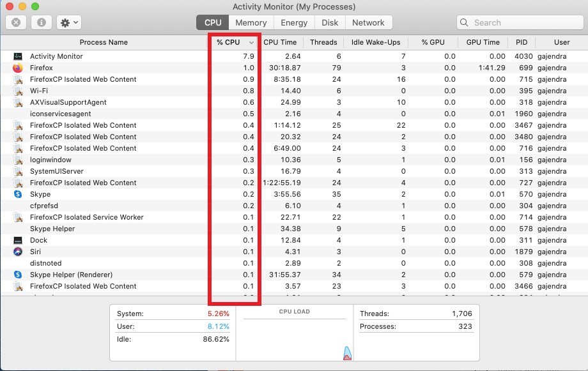Open the search field magnifier menu
This screenshot has height=371, width=588.
point(463,22)
